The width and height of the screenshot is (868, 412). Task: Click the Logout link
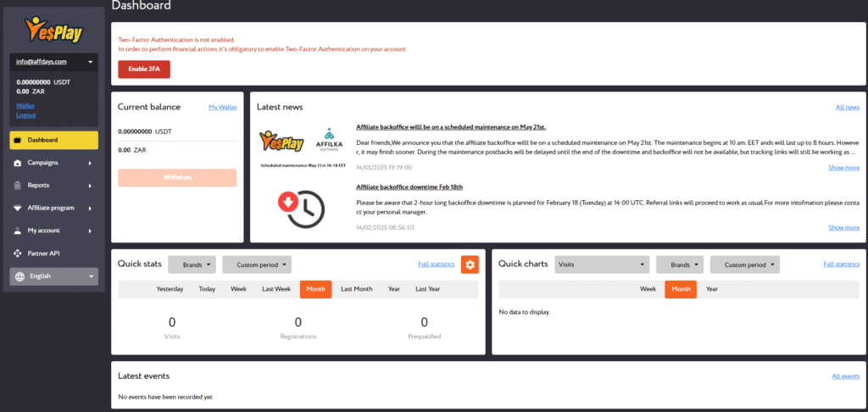click(x=26, y=115)
